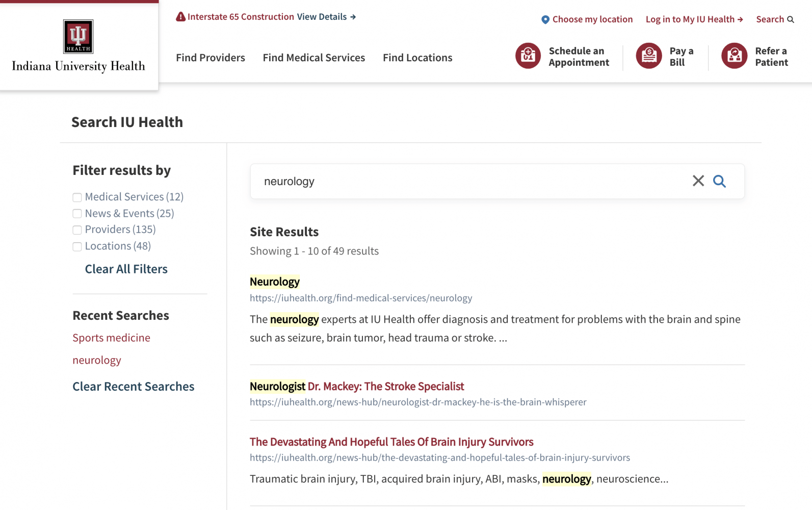Click Pay a Bill text
This screenshot has height=510, width=812.
pyautogui.click(x=682, y=57)
